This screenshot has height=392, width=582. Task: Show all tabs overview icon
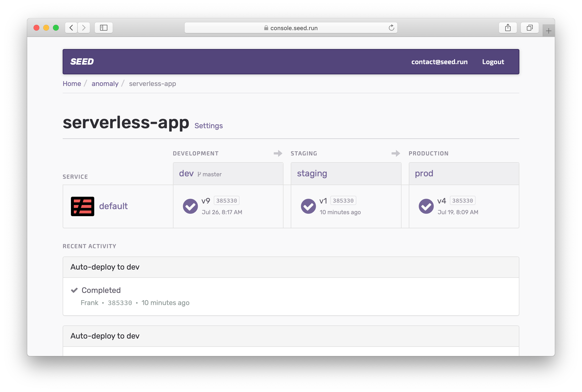click(530, 28)
